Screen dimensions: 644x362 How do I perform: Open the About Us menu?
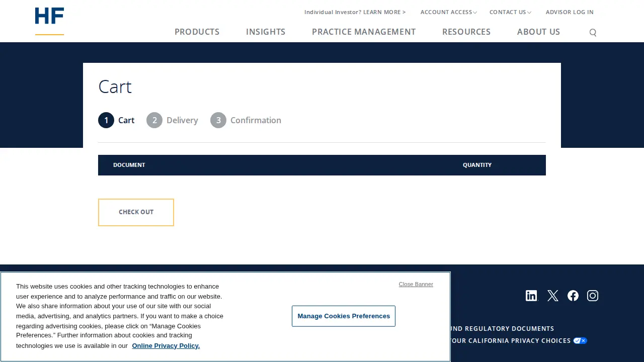tap(538, 32)
